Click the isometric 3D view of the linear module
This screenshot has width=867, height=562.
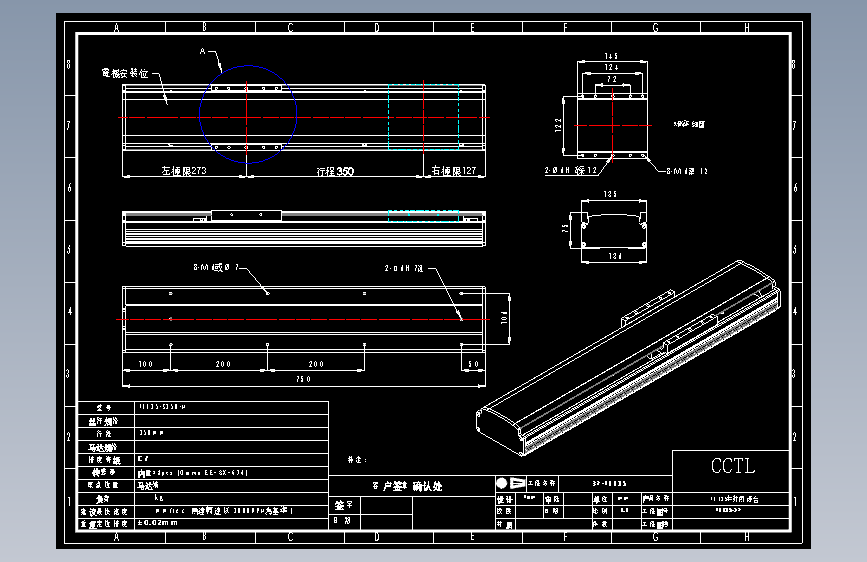(x=629, y=358)
